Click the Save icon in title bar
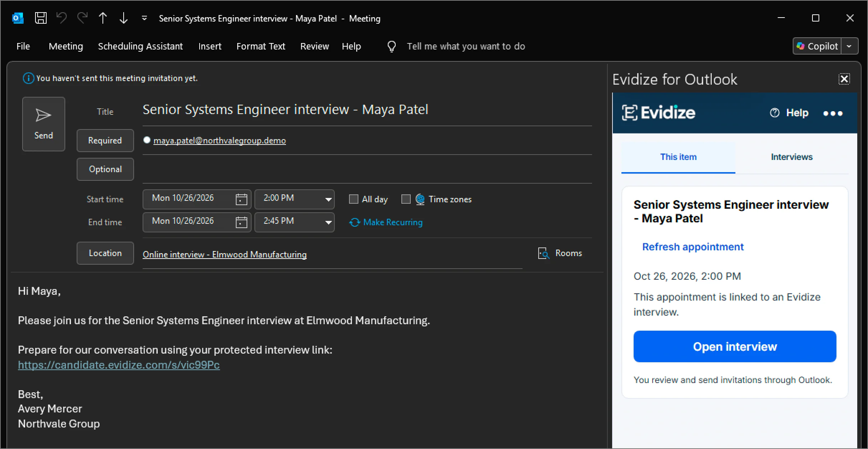Viewport: 868px width, 449px height. [x=40, y=18]
